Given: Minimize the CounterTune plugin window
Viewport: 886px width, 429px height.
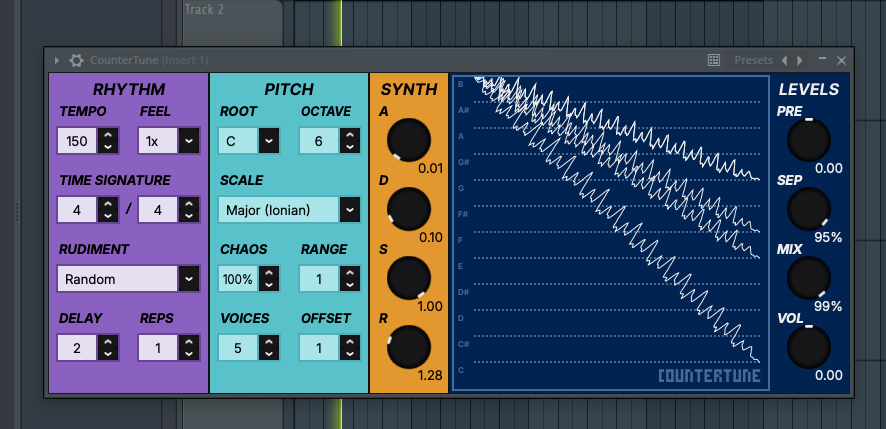Looking at the screenshot, I should click(x=823, y=59).
